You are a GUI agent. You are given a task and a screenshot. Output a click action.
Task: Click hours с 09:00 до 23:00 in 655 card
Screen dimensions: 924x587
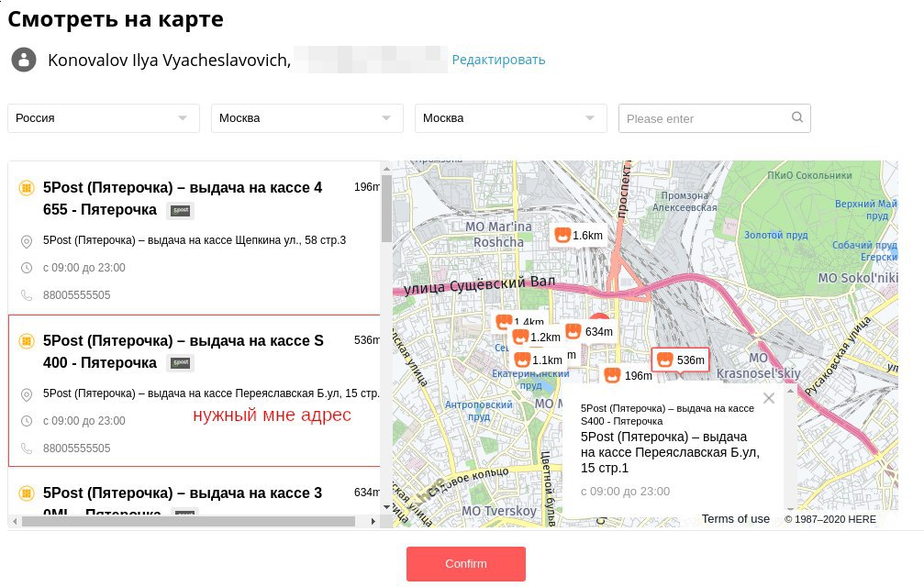84,268
